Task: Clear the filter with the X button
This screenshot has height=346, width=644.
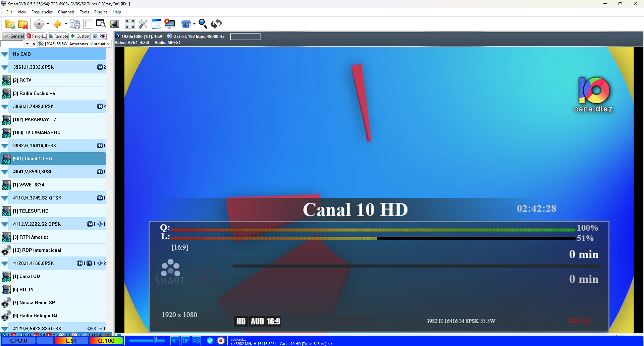Action: (x=34, y=44)
